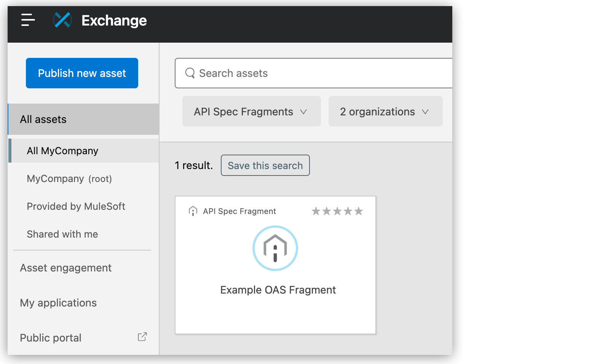This screenshot has height=364, width=616.
Task: Click the search magnifier icon
Action: [x=190, y=73]
